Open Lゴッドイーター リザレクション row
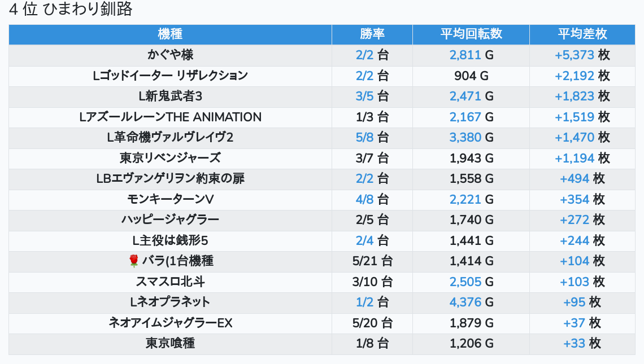 click(x=170, y=76)
